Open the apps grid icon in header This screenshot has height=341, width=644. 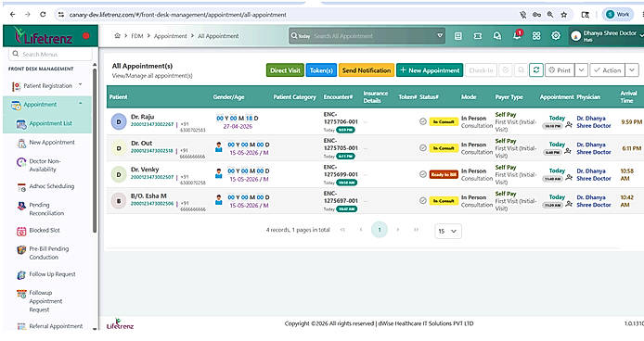pos(536,36)
